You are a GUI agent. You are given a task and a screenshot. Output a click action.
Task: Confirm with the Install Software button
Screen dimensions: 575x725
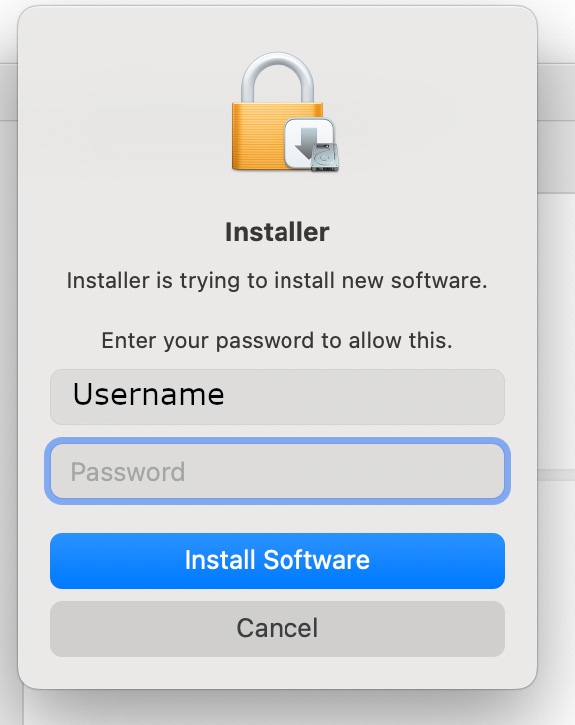coord(277,561)
